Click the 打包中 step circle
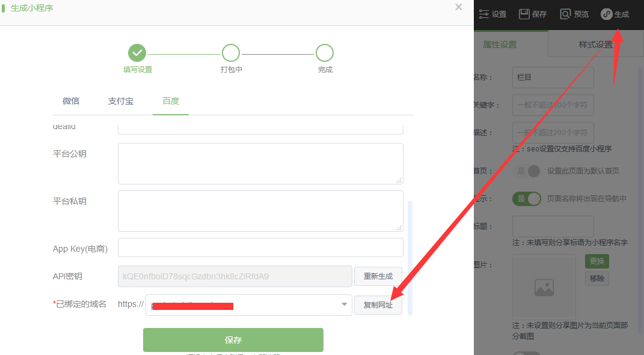This screenshot has height=355, width=644. click(231, 53)
